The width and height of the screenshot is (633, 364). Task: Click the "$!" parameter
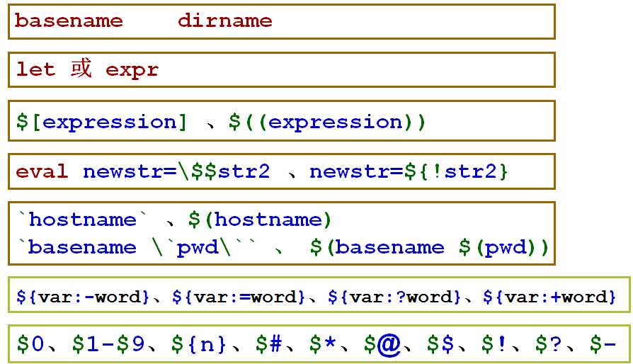[x=493, y=344]
